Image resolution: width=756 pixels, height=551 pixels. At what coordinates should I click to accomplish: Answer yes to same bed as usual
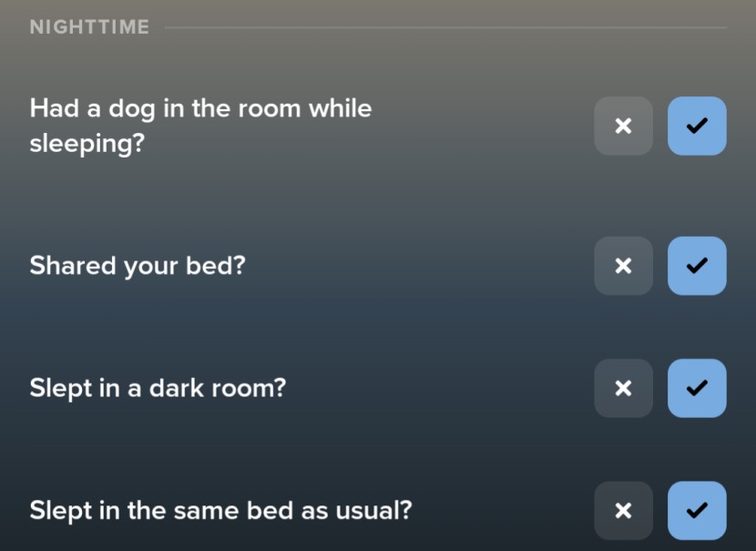tap(697, 510)
